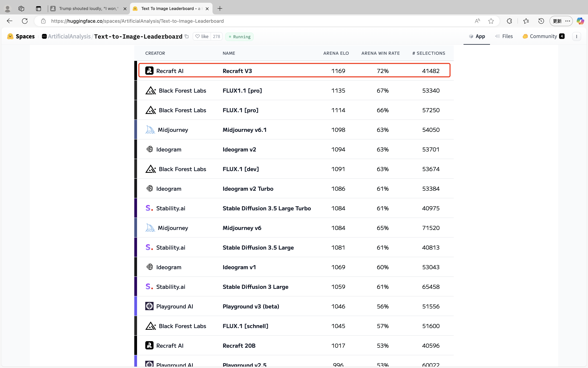Open the Community tab
This screenshot has height=368, width=588.
coord(543,36)
